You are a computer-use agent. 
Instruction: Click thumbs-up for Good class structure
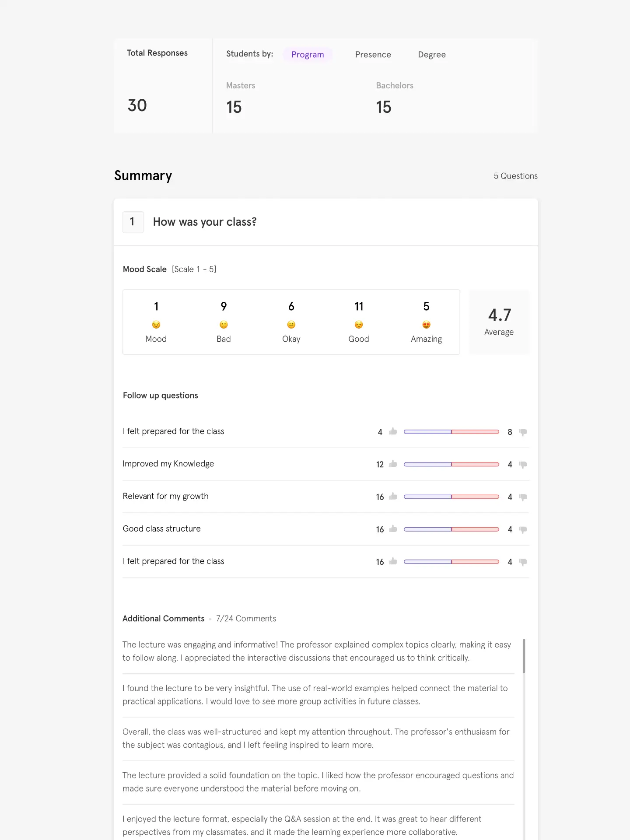[x=393, y=528]
